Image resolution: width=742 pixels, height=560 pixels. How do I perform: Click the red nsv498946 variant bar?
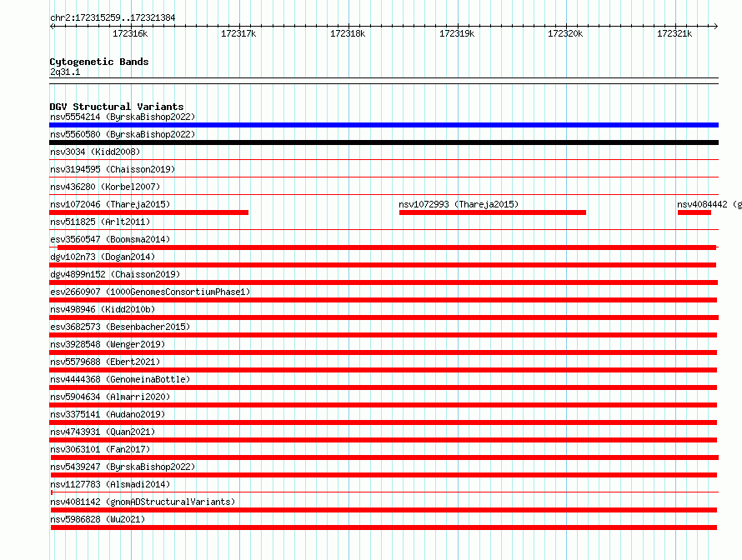(384, 317)
